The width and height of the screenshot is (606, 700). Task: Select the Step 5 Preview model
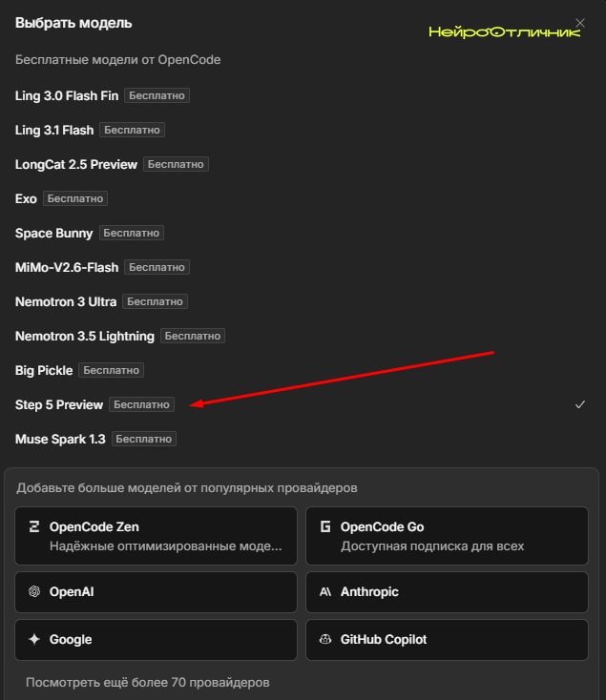(x=300, y=405)
